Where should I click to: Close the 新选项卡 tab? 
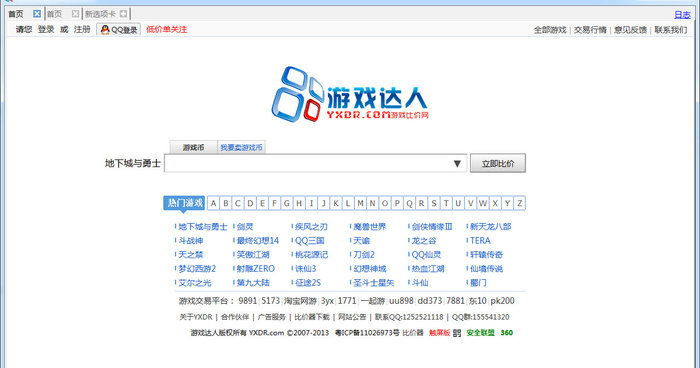click(123, 14)
